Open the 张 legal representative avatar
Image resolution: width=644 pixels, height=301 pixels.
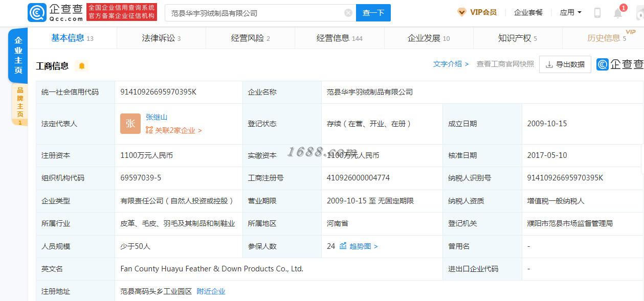(130, 124)
